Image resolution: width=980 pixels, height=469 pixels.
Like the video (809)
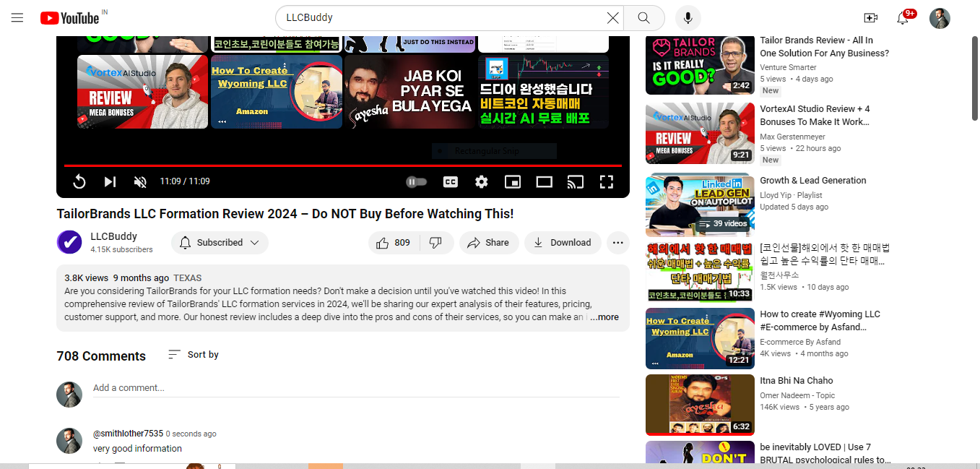[x=393, y=243]
